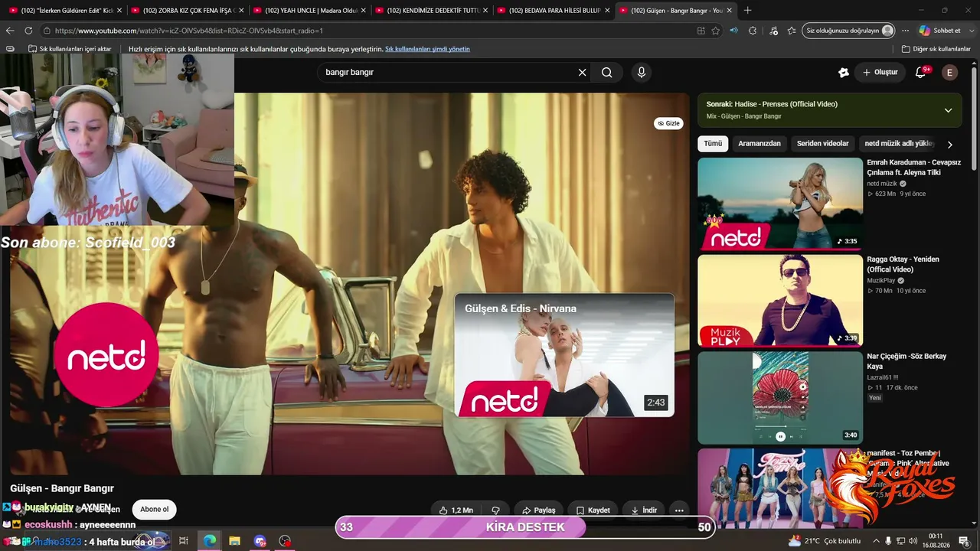Open Microsoft Edge from the taskbar
The image size is (980, 551).
209,541
